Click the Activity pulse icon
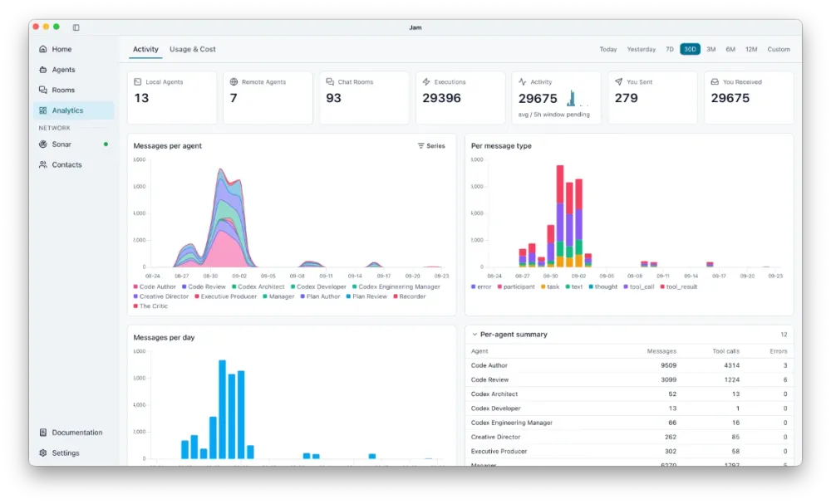831x504 pixels. point(523,82)
